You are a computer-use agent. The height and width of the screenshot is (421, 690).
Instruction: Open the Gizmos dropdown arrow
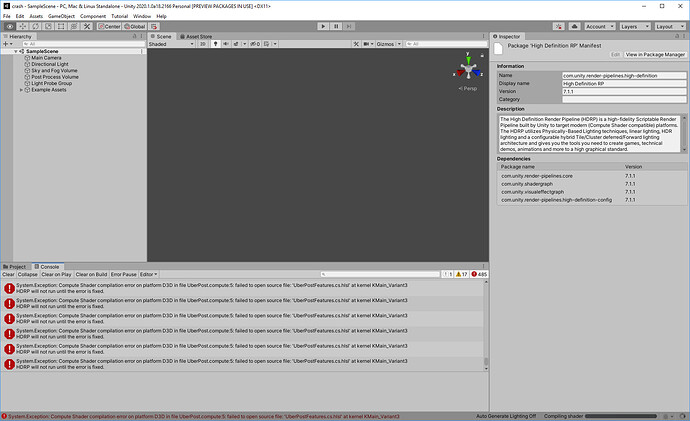pyautogui.click(x=399, y=44)
